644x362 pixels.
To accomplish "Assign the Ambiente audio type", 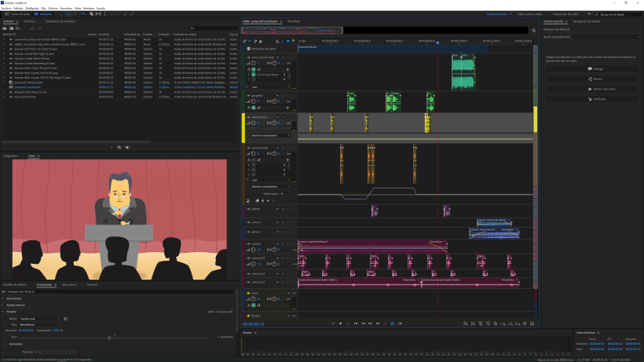I will click(x=592, y=99).
